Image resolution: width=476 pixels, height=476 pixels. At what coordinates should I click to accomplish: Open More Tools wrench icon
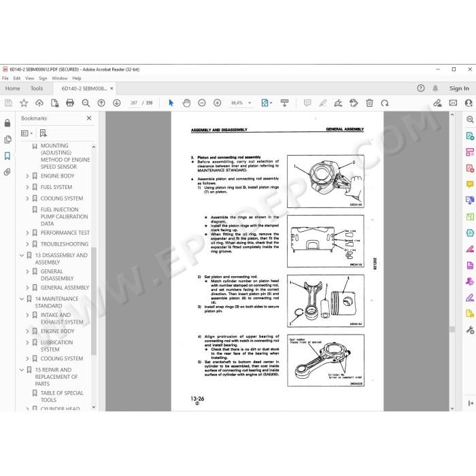point(470,330)
